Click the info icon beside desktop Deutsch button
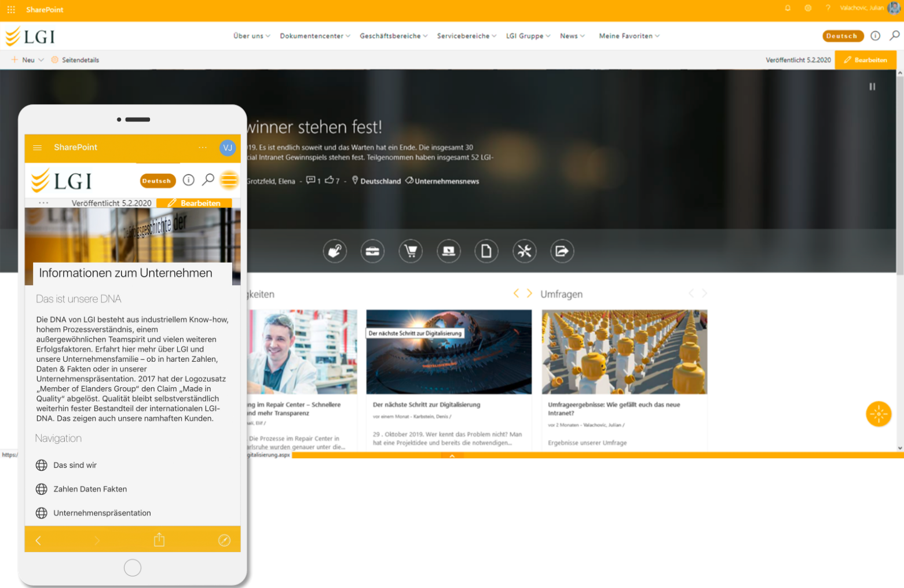The height and width of the screenshot is (588, 904). pyautogui.click(x=876, y=36)
